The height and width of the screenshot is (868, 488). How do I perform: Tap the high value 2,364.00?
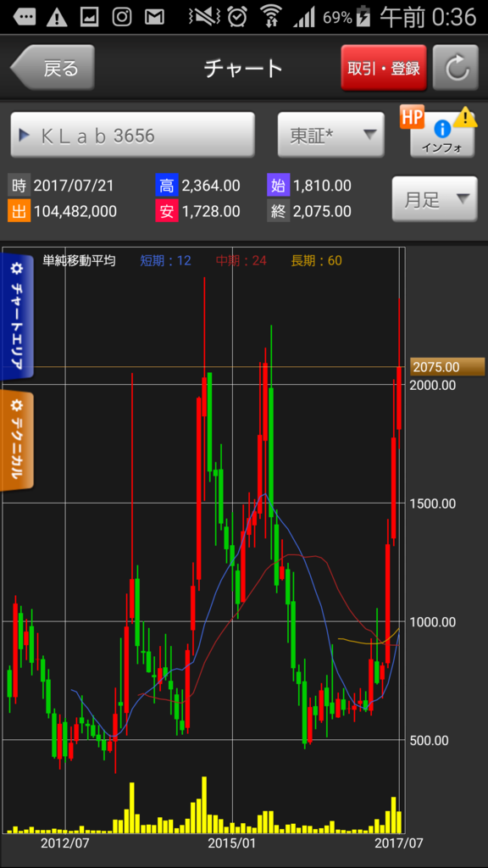point(211,186)
